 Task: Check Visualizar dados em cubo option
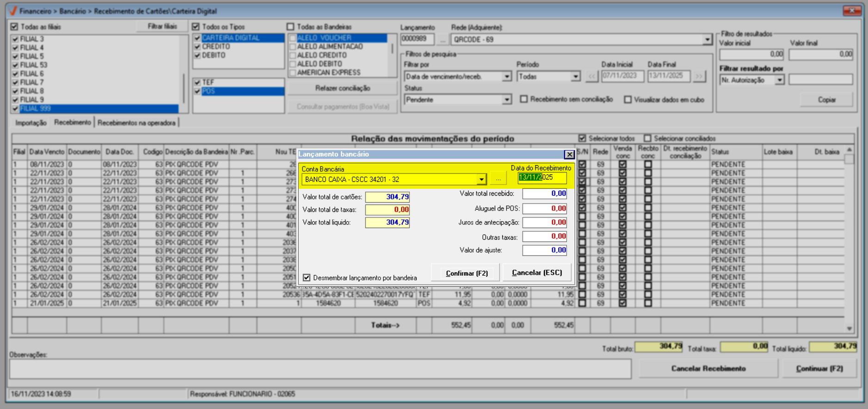(628, 99)
